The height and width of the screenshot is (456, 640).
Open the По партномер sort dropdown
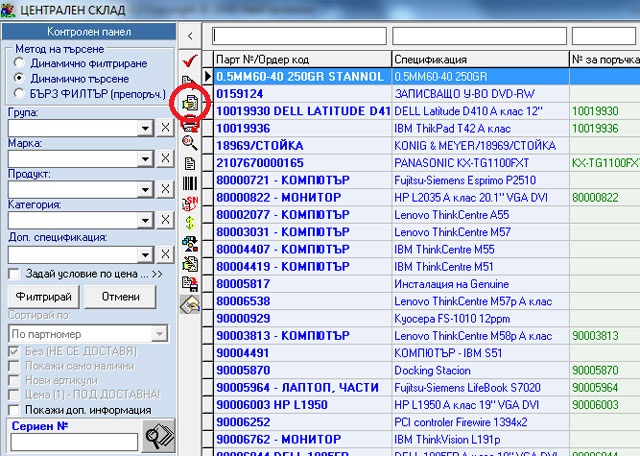[160, 334]
